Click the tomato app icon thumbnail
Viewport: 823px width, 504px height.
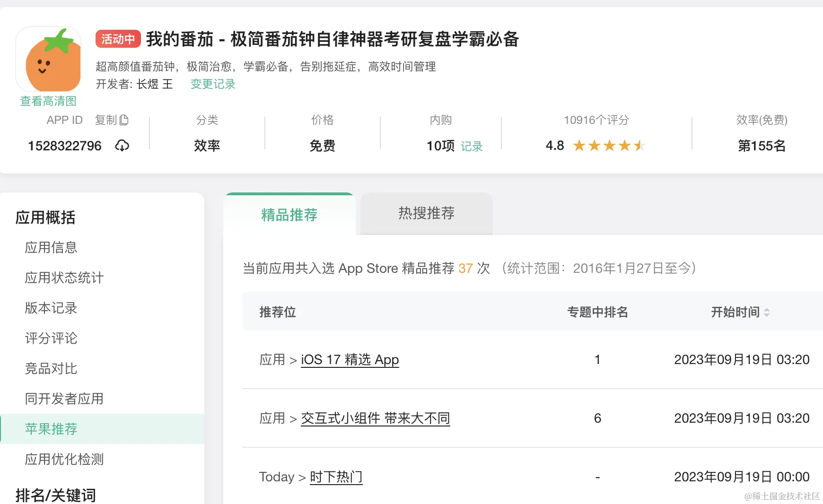[48, 59]
